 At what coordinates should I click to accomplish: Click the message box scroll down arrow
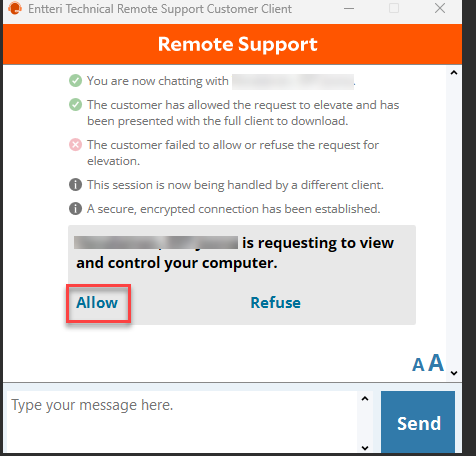click(365, 448)
